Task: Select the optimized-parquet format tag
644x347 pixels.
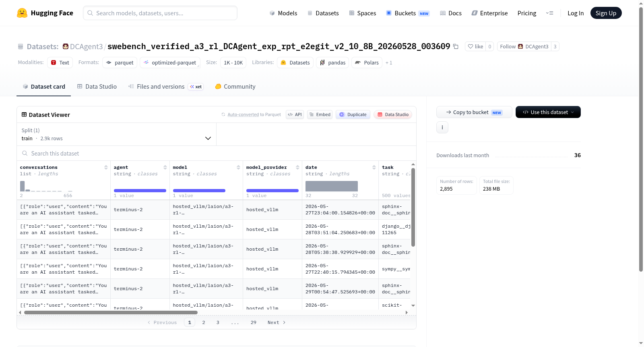Action: click(170, 62)
